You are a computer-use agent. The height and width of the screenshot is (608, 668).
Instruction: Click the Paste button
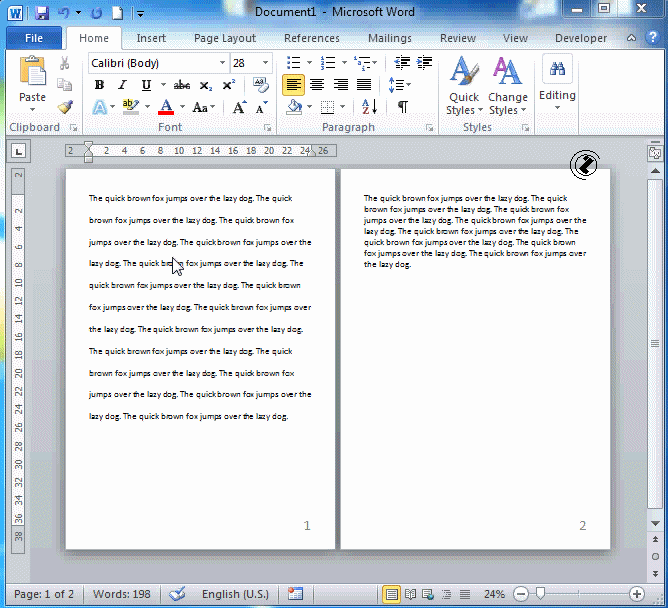coord(32,82)
